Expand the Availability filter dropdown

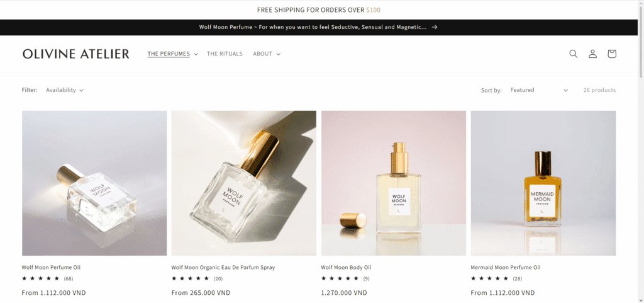pos(65,90)
